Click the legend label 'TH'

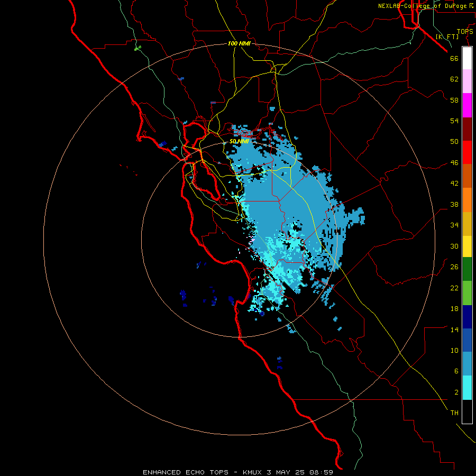pos(454,413)
